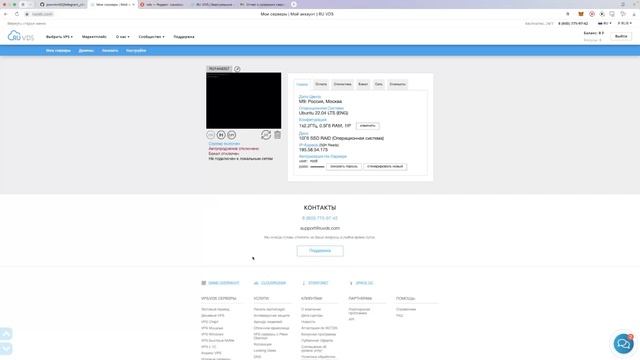Click the phone number link under КОНТАКТЫ
The height and width of the screenshot is (360, 640).
(x=320, y=218)
